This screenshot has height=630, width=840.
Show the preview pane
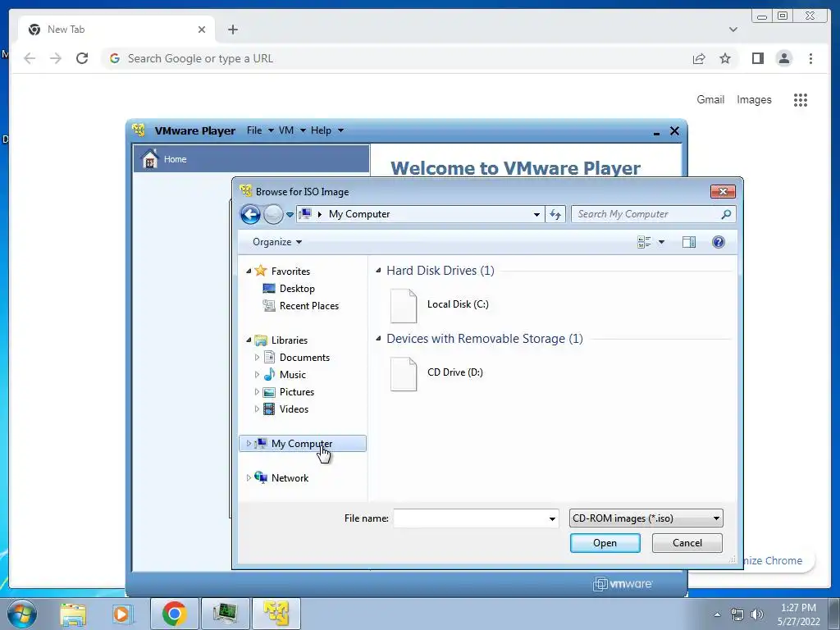(x=689, y=242)
